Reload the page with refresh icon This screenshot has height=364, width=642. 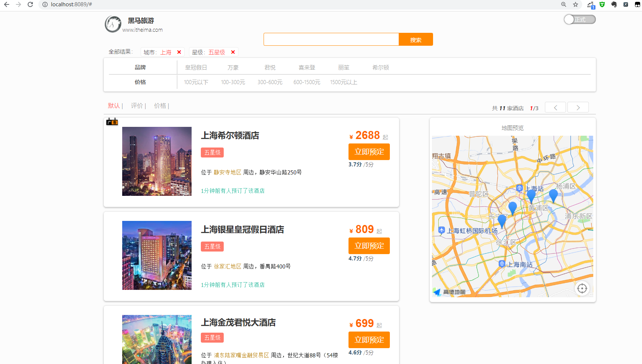tap(30, 4)
